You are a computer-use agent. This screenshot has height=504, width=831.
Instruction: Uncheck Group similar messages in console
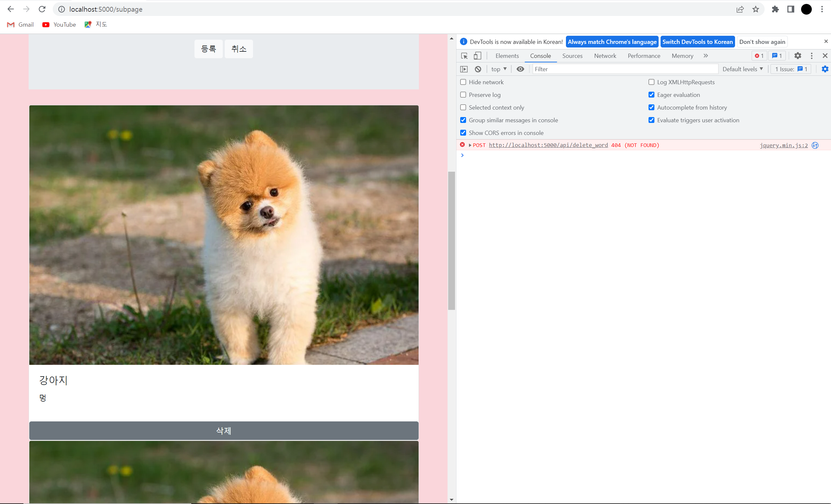(x=463, y=120)
